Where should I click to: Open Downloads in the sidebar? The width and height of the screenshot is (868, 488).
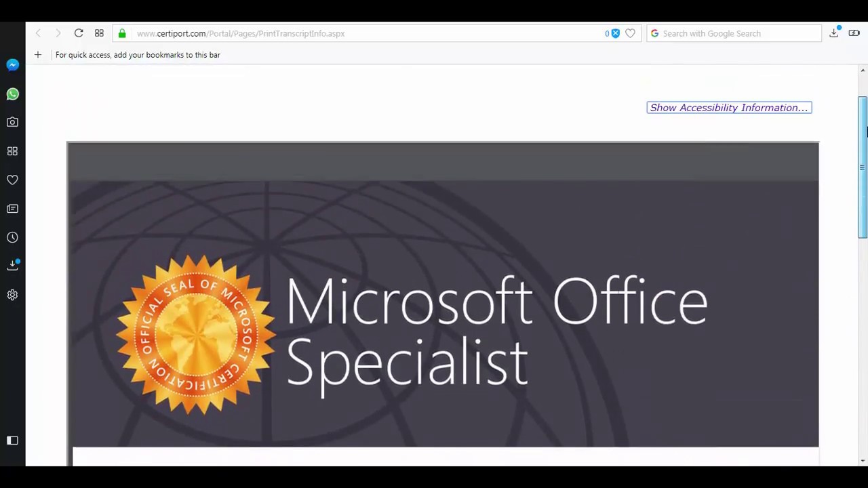(x=12, y=266)
